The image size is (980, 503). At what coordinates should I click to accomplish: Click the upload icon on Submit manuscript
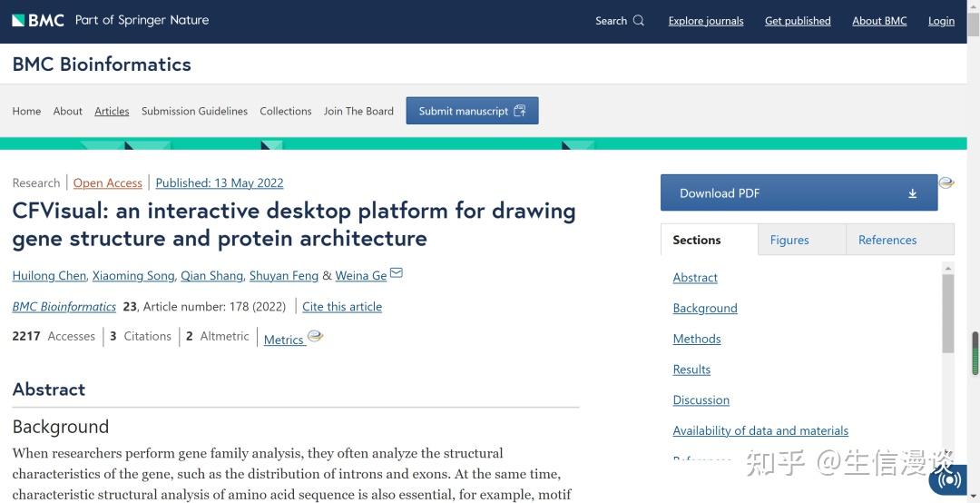[519, 111]
